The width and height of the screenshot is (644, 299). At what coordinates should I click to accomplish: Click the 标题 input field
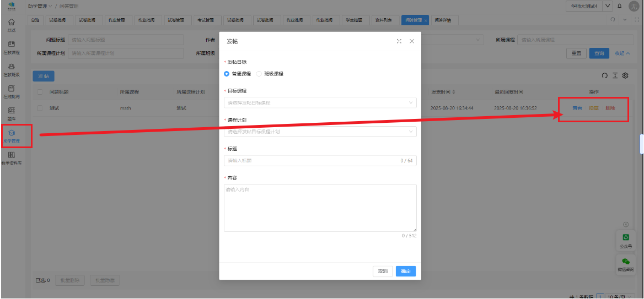[312, 161]
